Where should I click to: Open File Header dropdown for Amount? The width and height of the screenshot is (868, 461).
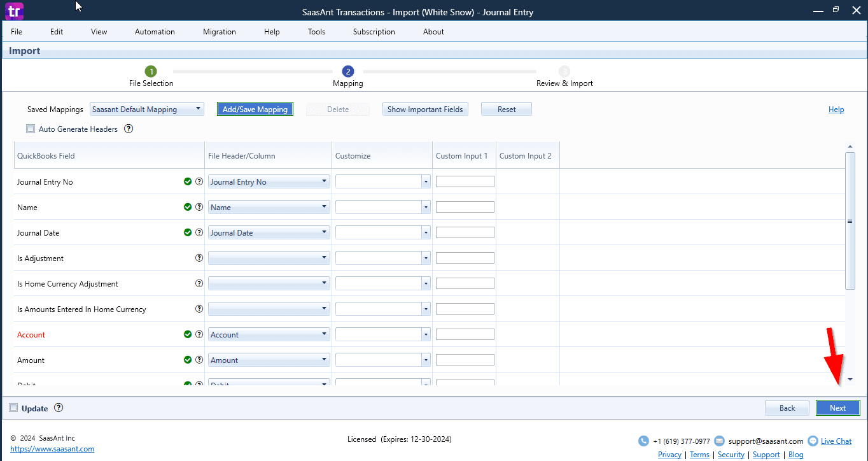pyautogui.click(x=269, y=360)
